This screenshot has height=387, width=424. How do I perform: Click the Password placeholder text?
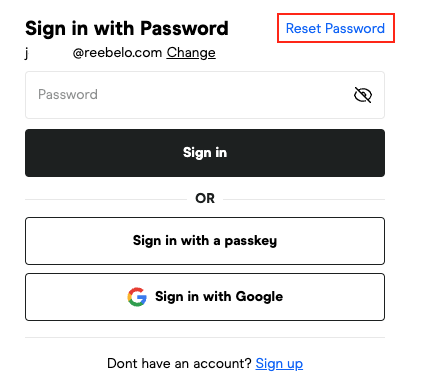[x=68, y=95]
